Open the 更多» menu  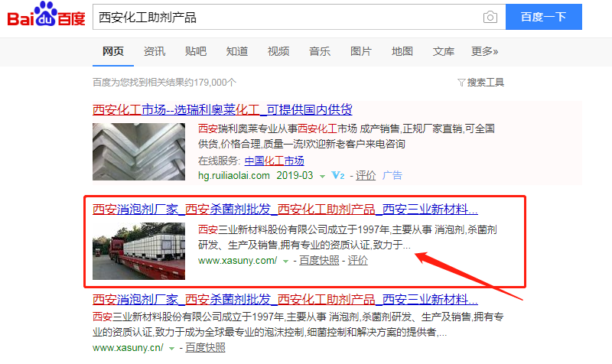(484, 51)
